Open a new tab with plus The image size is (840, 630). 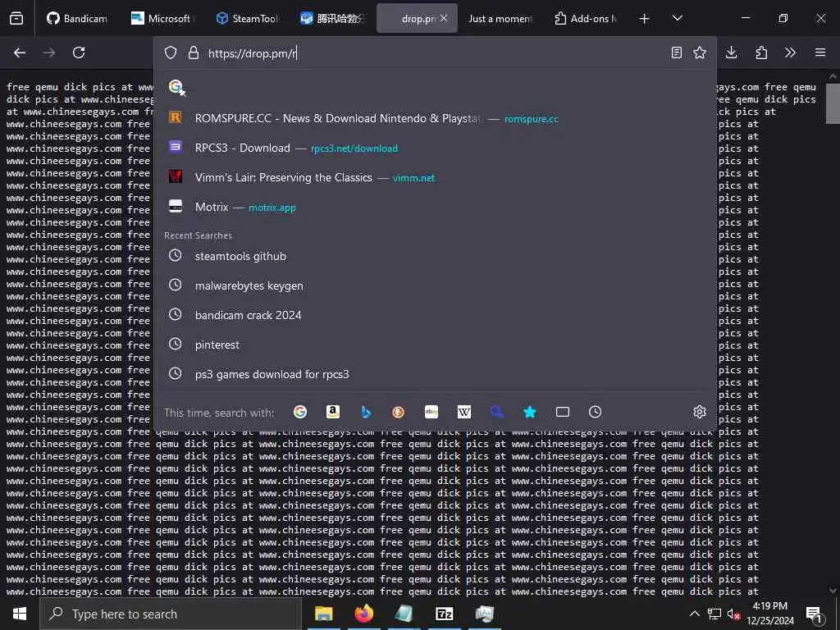645,19
